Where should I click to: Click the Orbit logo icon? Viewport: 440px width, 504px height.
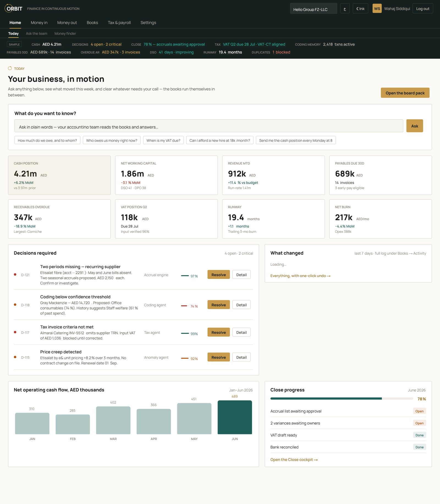[9, 9]
